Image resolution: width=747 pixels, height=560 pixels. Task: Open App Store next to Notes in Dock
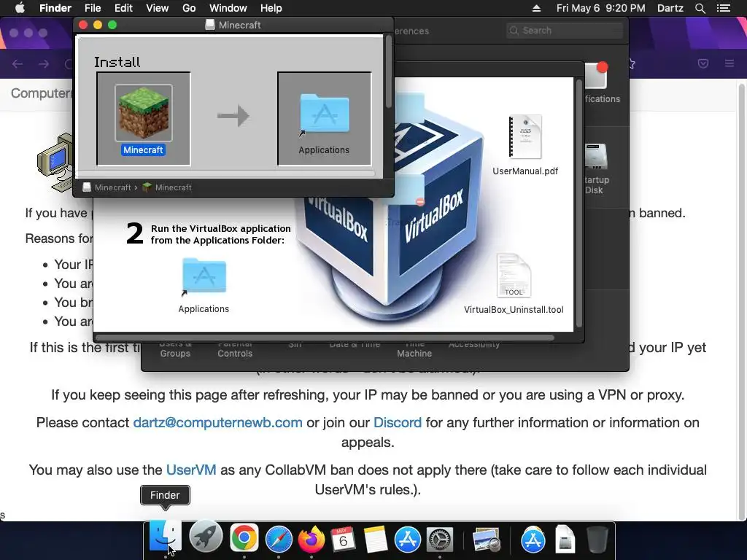pos(407,539)
